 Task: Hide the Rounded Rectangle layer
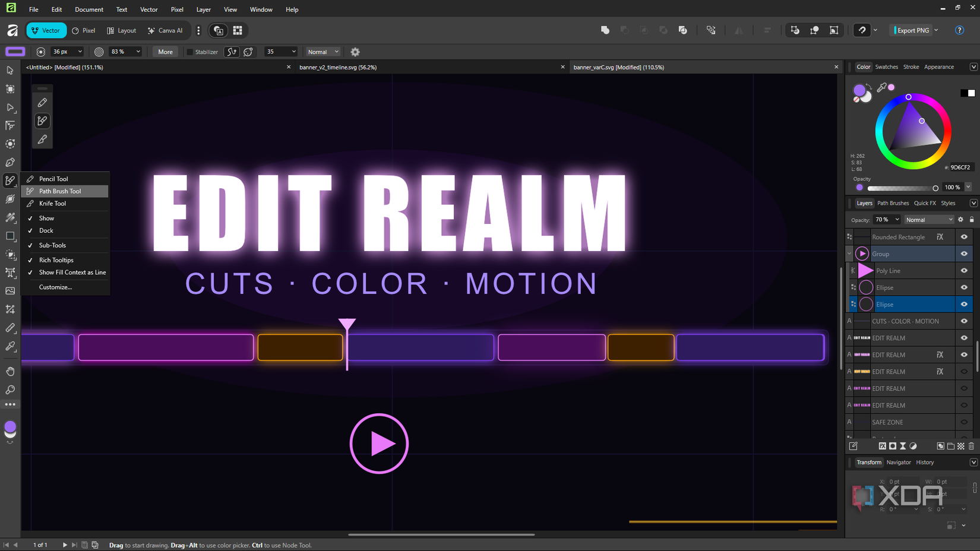click(964, 237)
